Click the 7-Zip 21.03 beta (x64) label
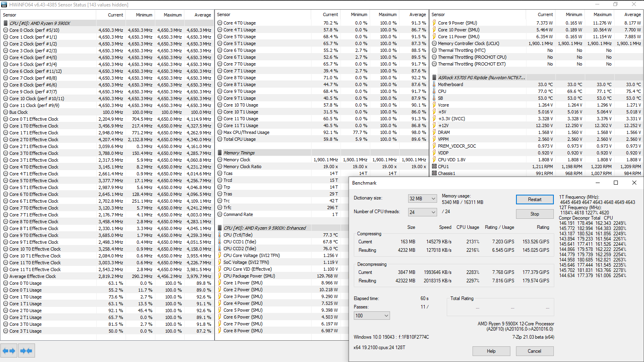 pos(533,337)
